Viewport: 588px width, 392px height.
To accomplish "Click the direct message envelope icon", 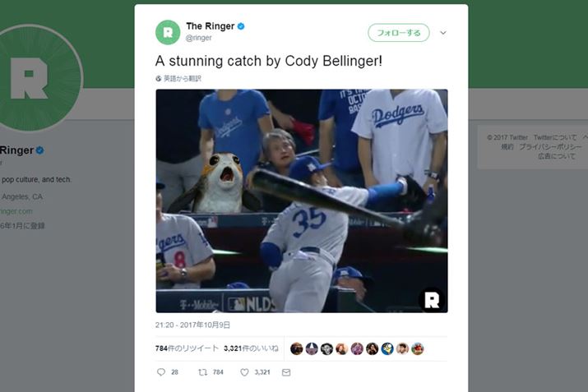I will 286,372.
